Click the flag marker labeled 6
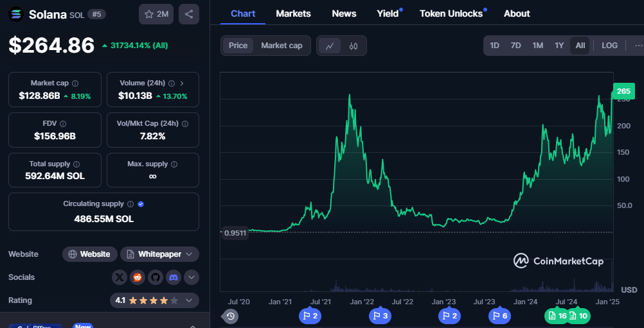 point(499,316)
